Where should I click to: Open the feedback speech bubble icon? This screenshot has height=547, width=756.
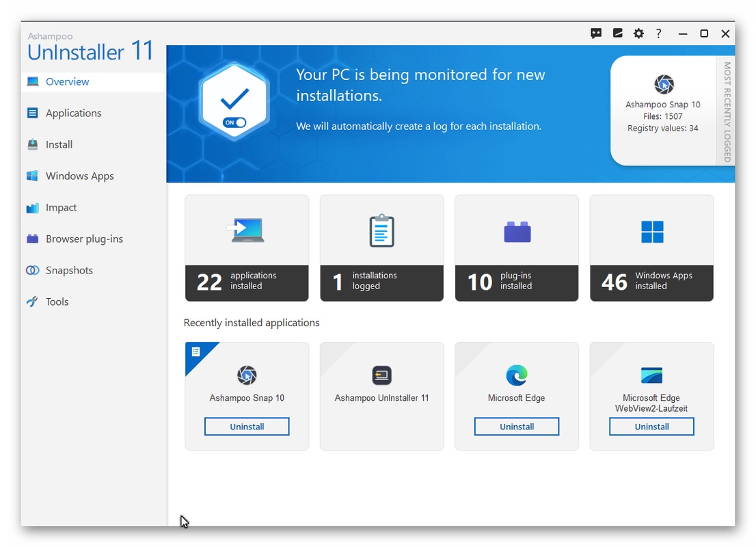[596, 34]
